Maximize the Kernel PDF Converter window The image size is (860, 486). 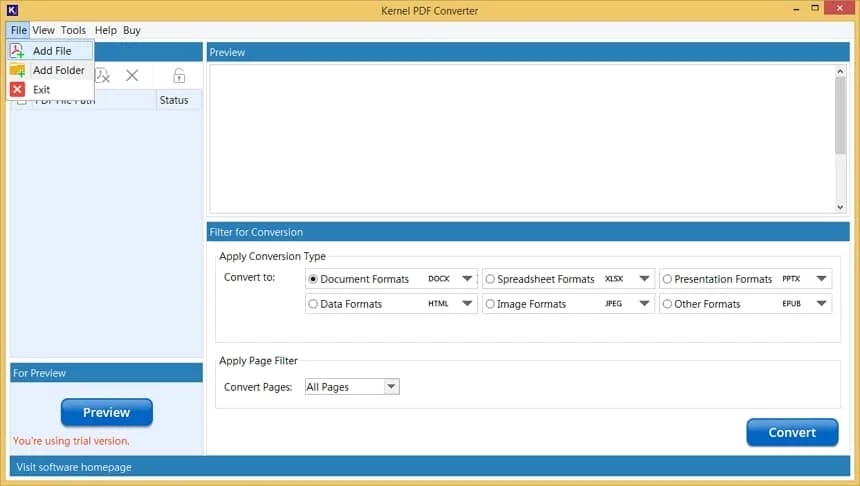(x=815, y=8)
